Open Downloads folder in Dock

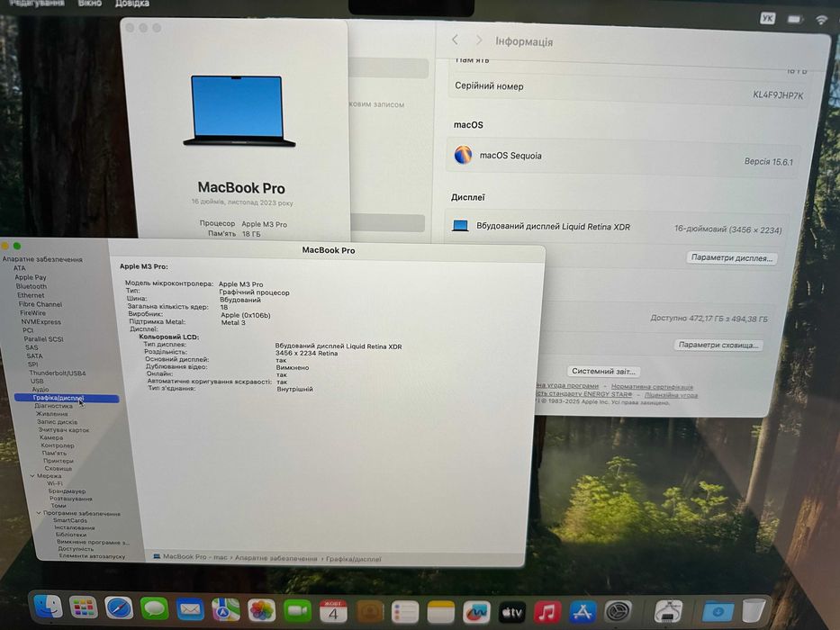click(x=718, y=611)
